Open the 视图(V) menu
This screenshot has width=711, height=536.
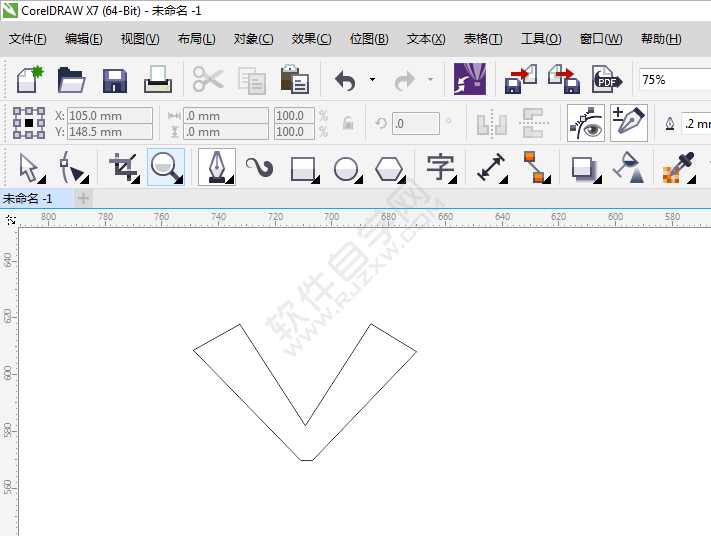(140, 39)
